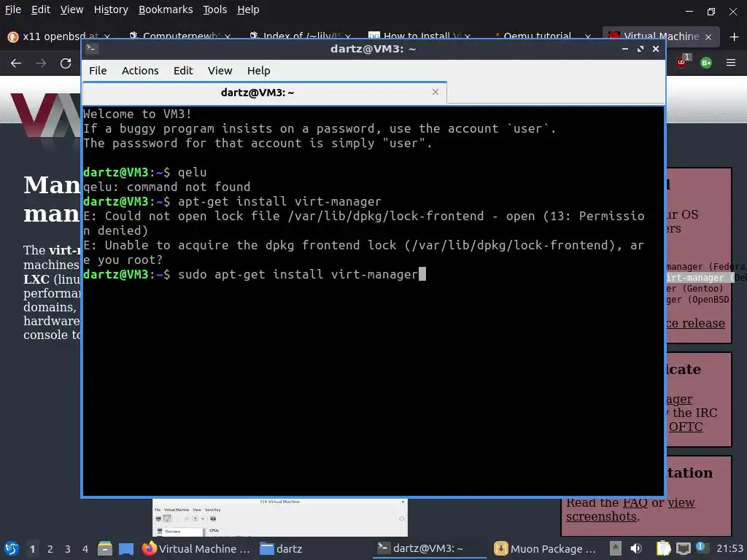
Task: Open Firefox View menu in the menu bar
Action: pyautogui.click(x=71, y=9)
